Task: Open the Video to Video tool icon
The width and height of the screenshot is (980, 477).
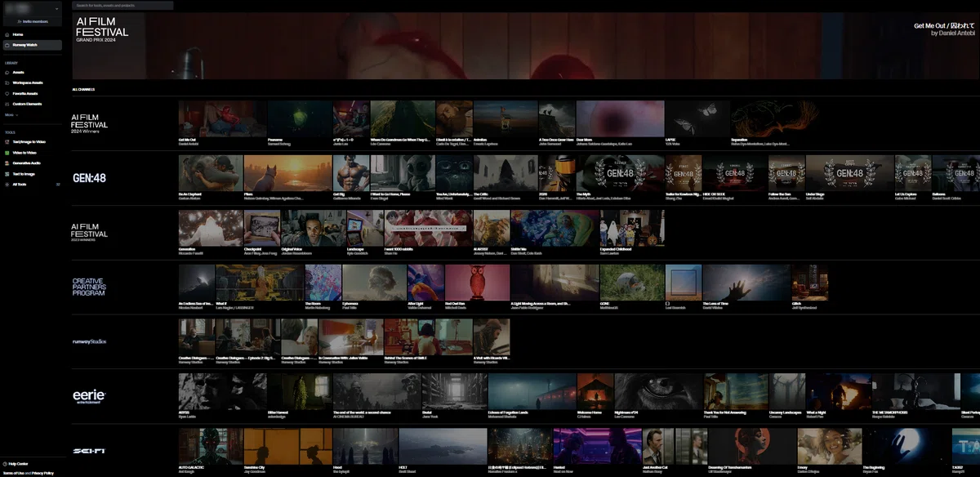Action: point(7,153)
